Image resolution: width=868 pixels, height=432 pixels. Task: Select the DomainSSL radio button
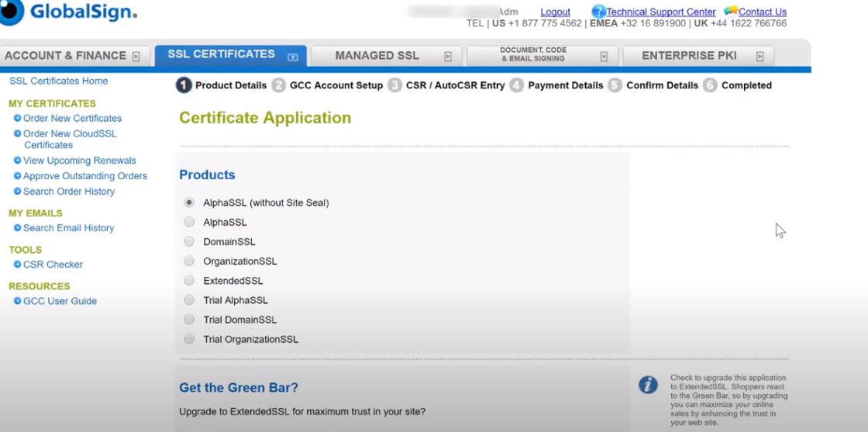189,241
